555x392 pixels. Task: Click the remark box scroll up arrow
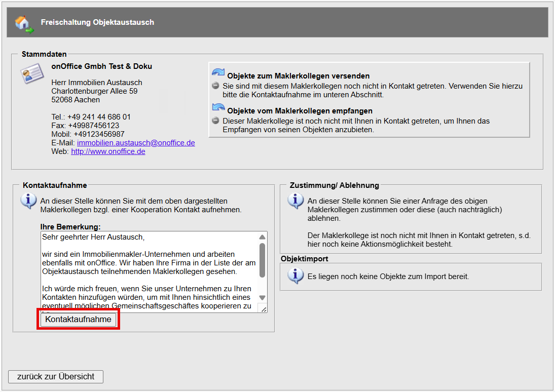[262, 237]
